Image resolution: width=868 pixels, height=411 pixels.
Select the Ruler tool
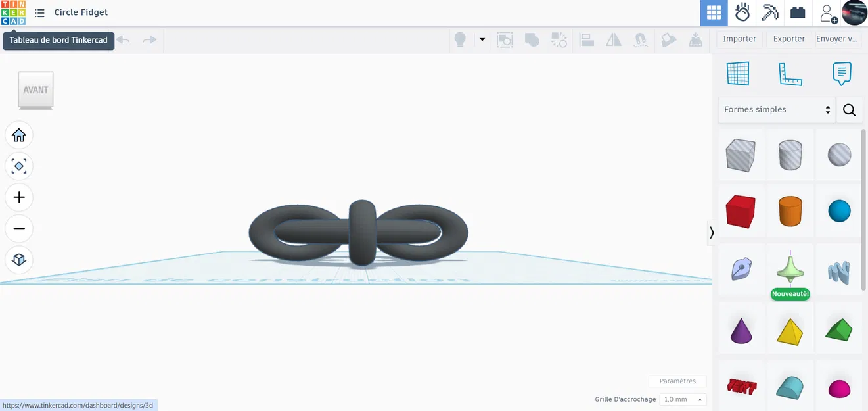(x=790, y=73)
